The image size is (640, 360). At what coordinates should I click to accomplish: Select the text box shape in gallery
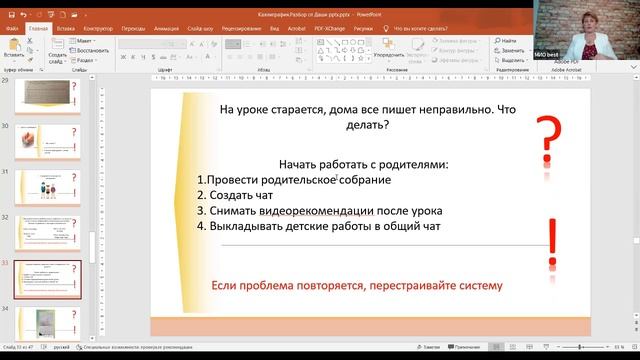(321, 42)
